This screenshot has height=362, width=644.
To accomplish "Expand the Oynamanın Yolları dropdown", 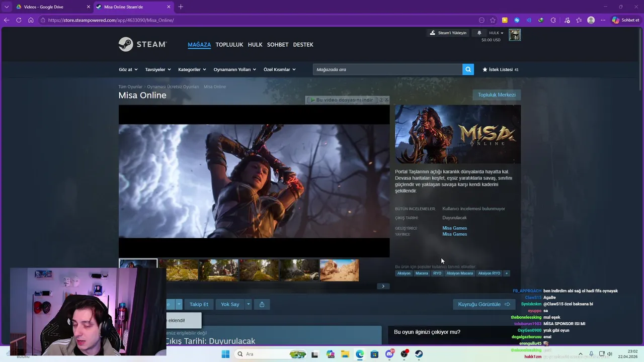I will (235, 69).
